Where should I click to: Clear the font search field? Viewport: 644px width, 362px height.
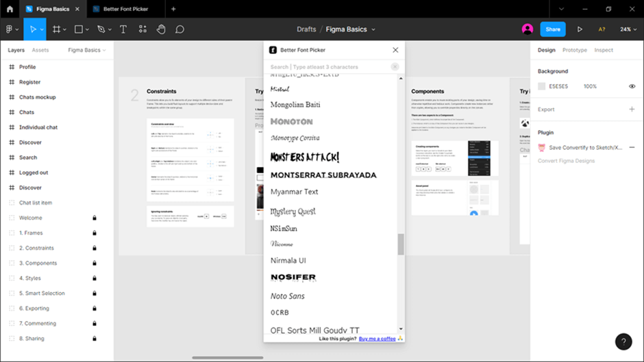coord(395,66)
